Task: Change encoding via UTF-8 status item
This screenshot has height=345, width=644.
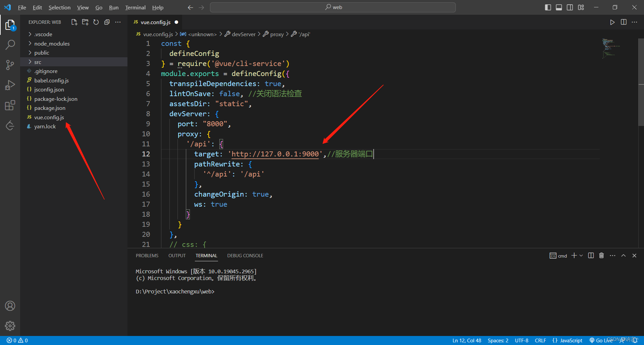Action: point(522,340)
